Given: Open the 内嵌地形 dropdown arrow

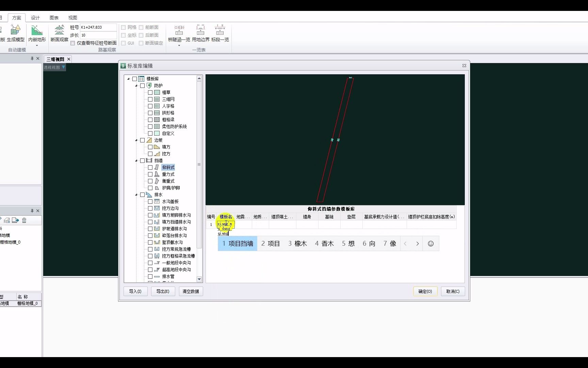Looking at the screenshot, I should (x=37, y=45).
